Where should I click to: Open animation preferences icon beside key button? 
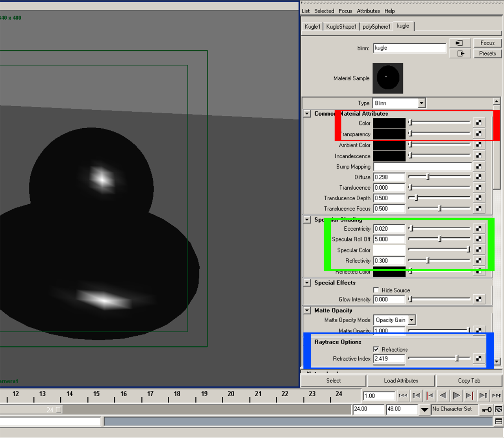point(498,410)
